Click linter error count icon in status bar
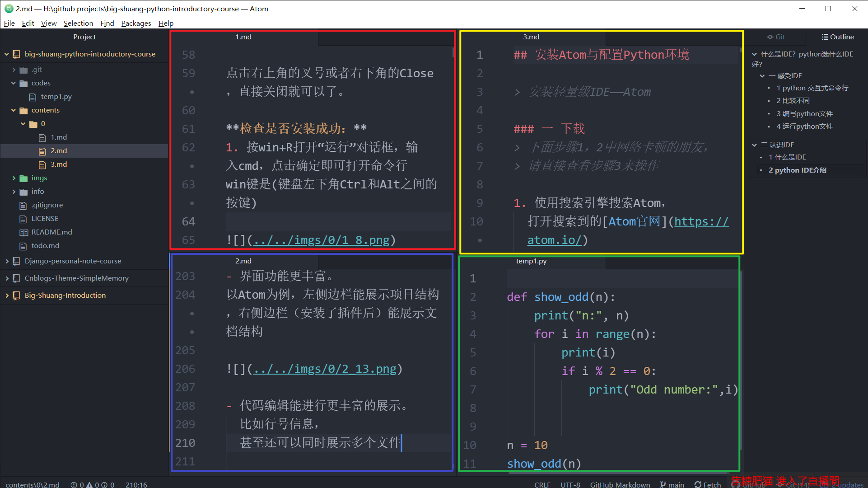The height and width of the screenshot is (488, 868). point(74,484)
